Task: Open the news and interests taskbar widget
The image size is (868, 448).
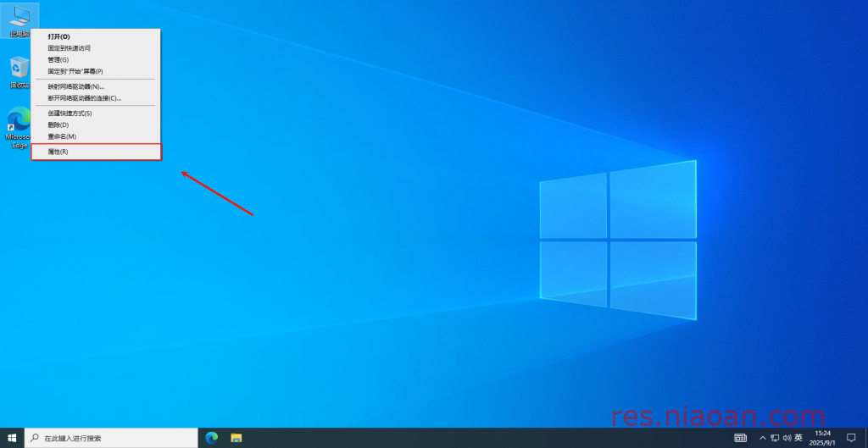Action: click(x=740, y=438)
